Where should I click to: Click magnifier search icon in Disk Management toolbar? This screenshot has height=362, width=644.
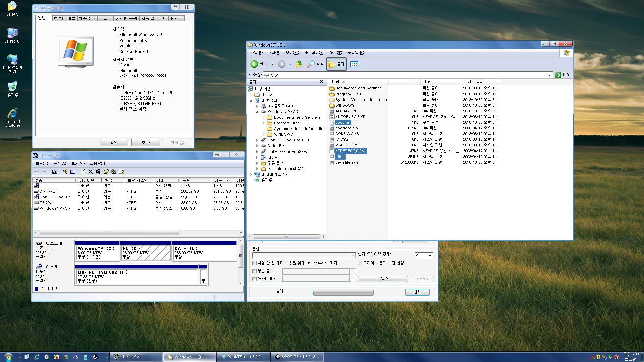(114, 172)
